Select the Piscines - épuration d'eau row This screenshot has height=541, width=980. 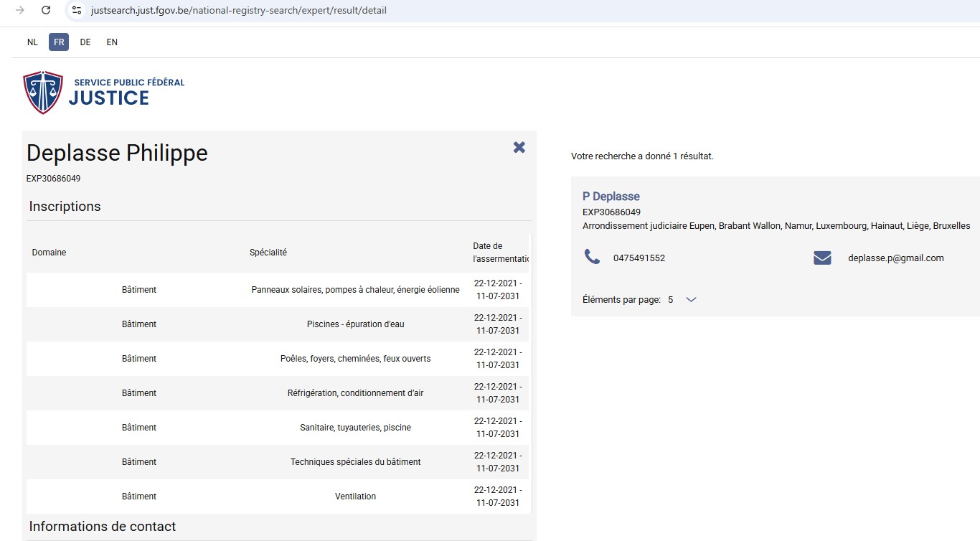[x=355, y=324]
